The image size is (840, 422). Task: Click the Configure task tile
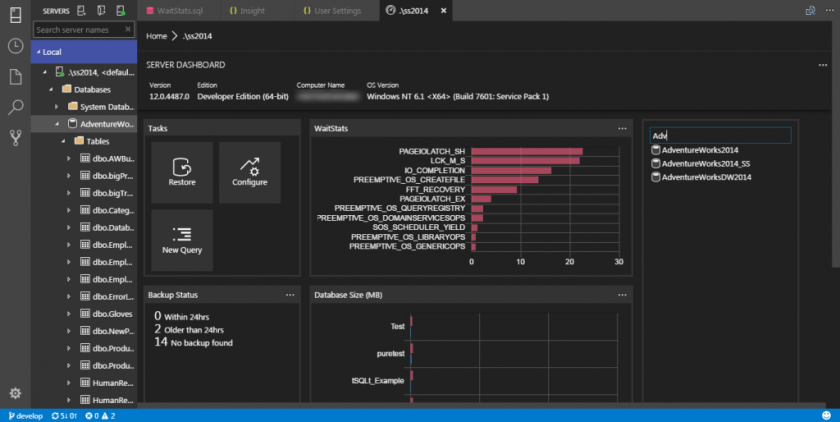250,172
